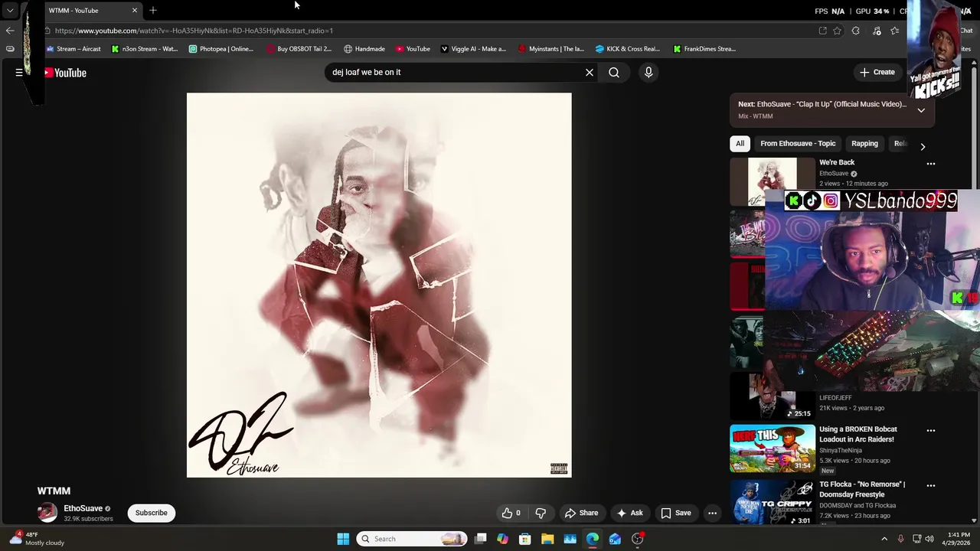
Task: Open Buy OBSBOT Tail 2 bookmark
Action: point(299,49)
